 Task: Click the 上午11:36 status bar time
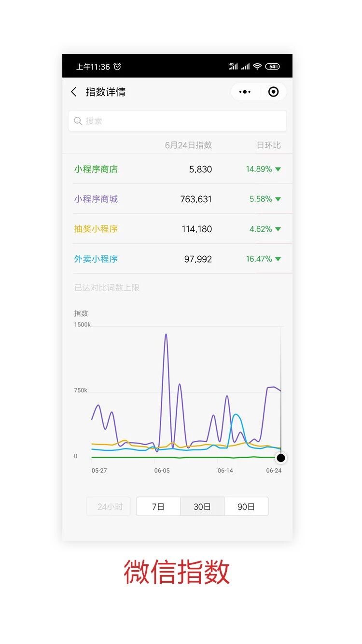pos(93,67)
